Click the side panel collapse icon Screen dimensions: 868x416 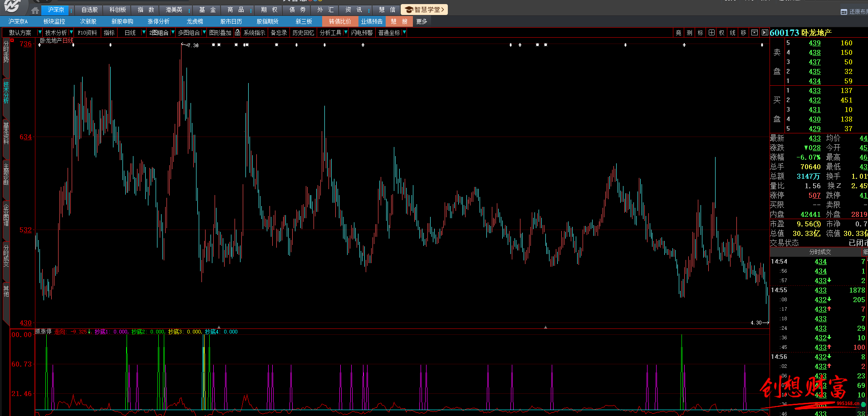click(765, 33)
